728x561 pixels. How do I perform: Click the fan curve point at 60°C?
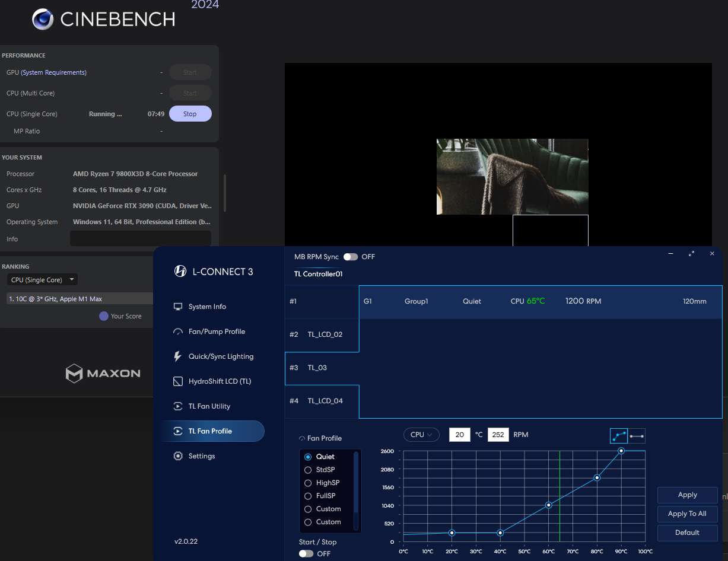coord(549,505)
